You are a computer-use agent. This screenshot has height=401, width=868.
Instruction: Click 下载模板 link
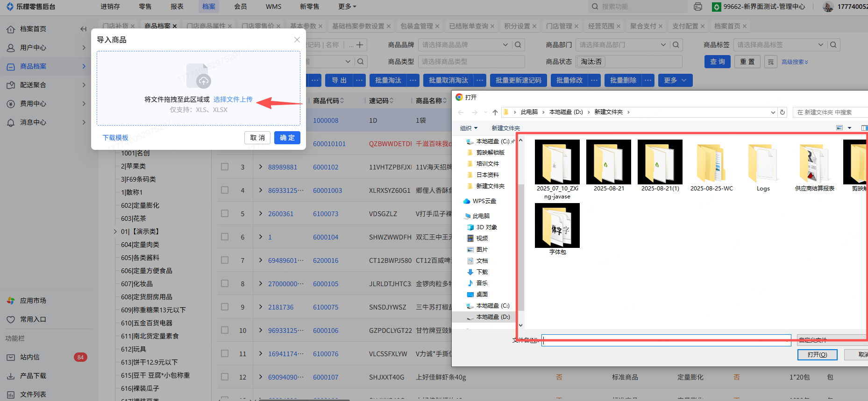click(x=115, y=138)
